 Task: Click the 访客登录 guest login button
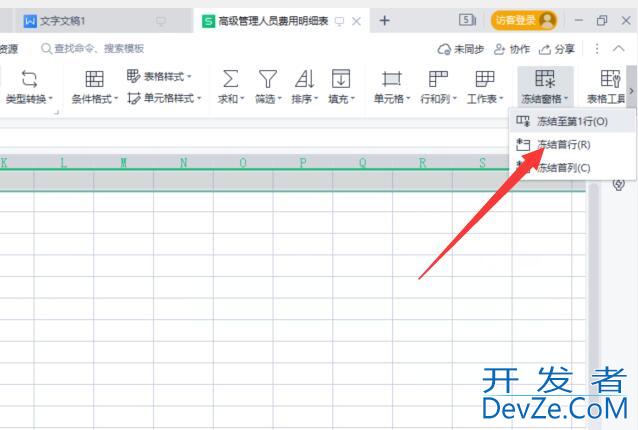tap(524, 20)
